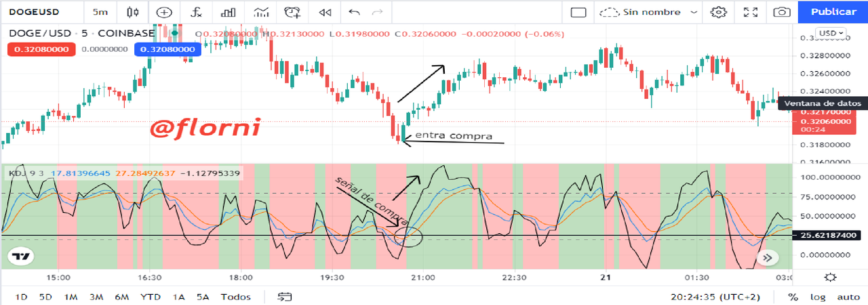Enter fullscreen mode
This screenshot has height=305, width=868.
pyautogui.click(x=751, y=12)
